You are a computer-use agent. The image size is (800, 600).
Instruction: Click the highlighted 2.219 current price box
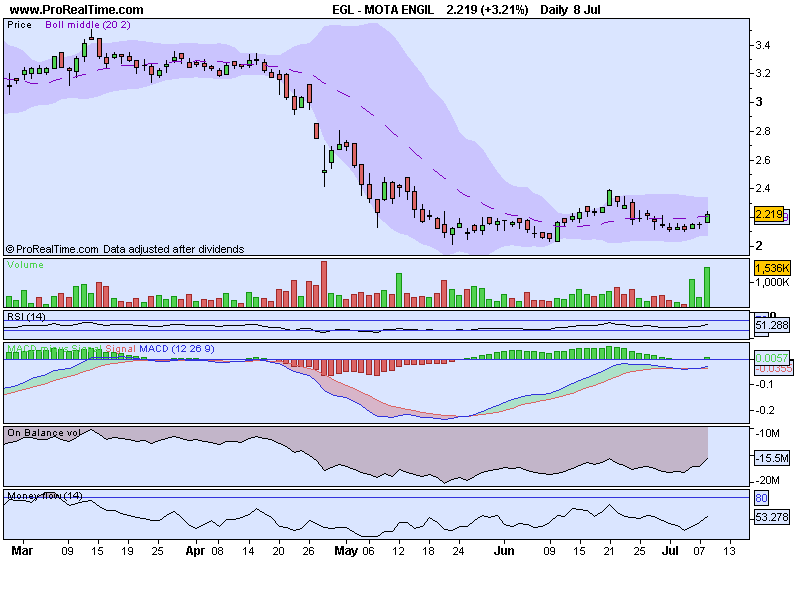tap(769, 214)
